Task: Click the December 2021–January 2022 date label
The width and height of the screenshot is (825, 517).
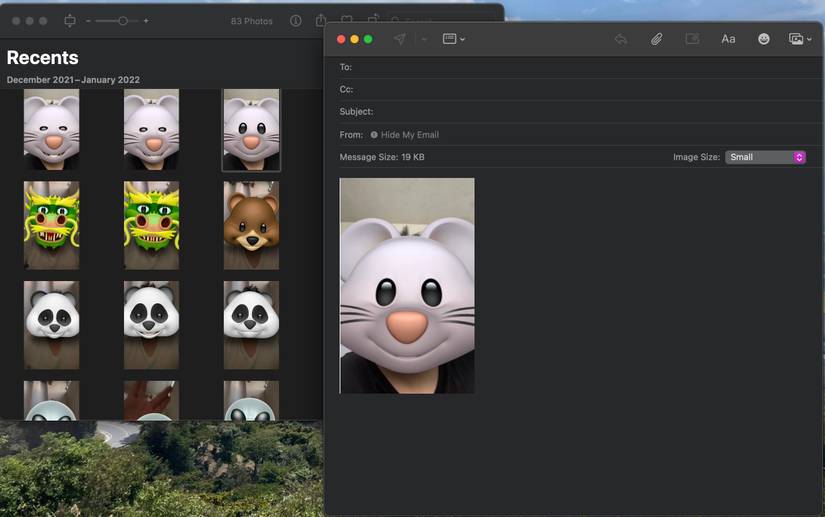Action: [73, 80]
